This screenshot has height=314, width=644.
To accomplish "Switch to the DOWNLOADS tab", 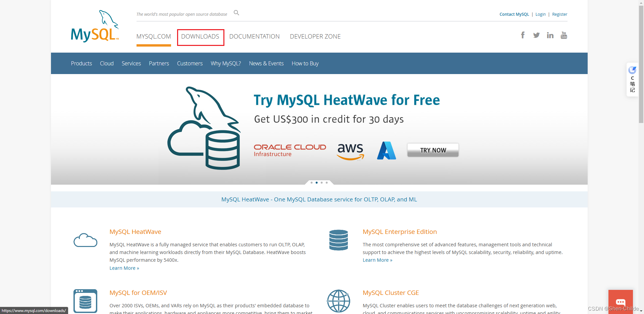I will [200, 37].
